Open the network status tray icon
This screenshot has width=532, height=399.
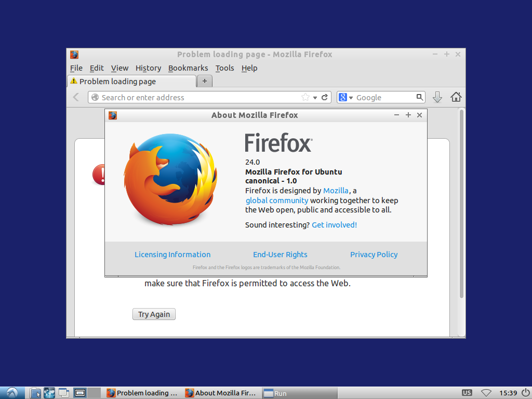(486, 393)
